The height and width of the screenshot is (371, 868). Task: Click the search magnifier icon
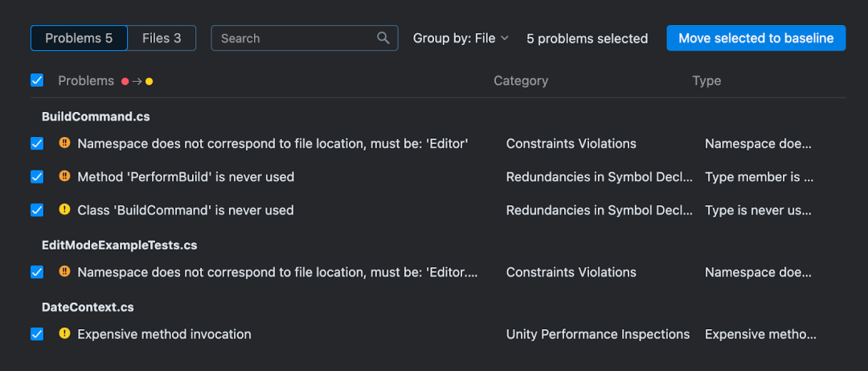pos(383,38)
